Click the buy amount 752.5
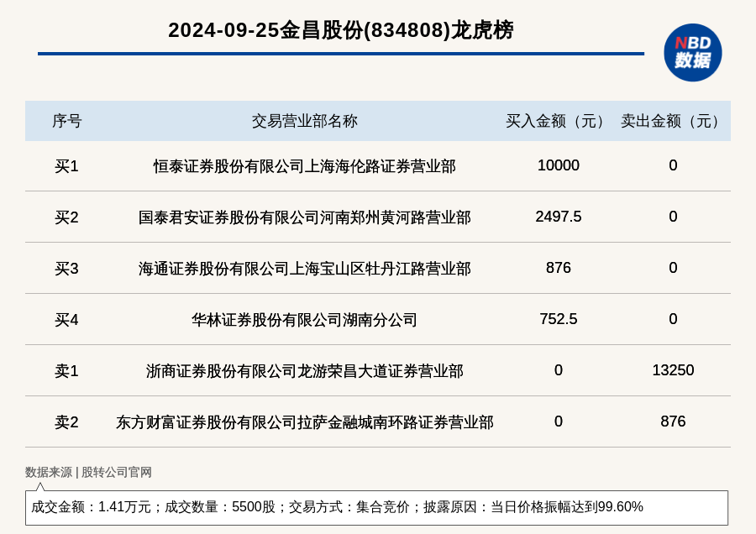Screen dimensions: 756x534 [x=559, y=318]
